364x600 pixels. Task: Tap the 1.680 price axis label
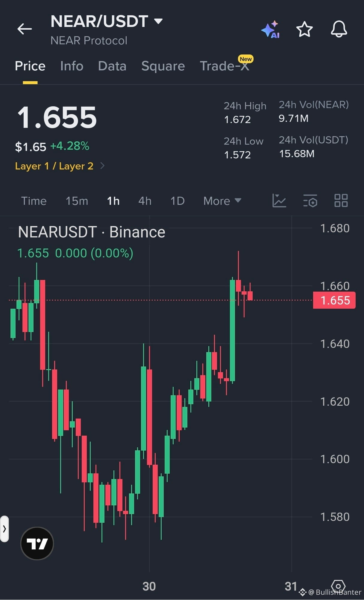pos(335,228)
